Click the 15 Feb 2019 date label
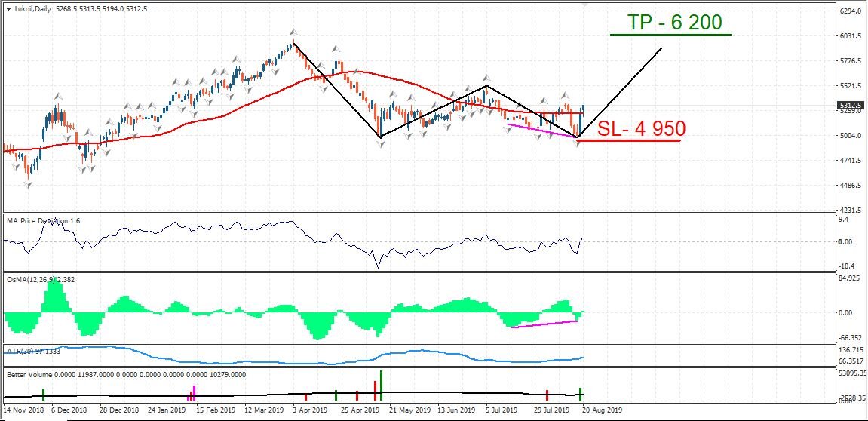Image resolution: width=868 pixels, height=421 pixels. coord(216,410)
